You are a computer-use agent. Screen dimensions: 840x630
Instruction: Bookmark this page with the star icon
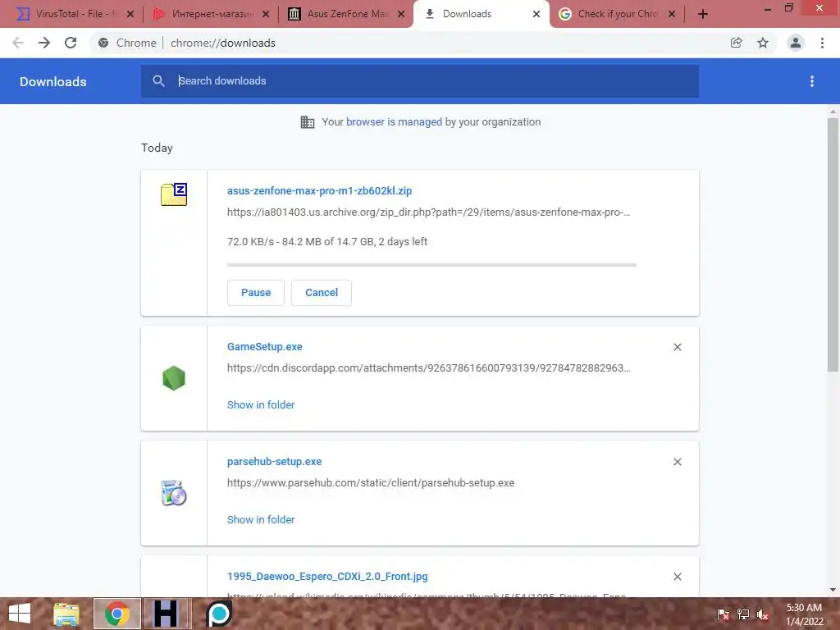(x=763, y=43)
